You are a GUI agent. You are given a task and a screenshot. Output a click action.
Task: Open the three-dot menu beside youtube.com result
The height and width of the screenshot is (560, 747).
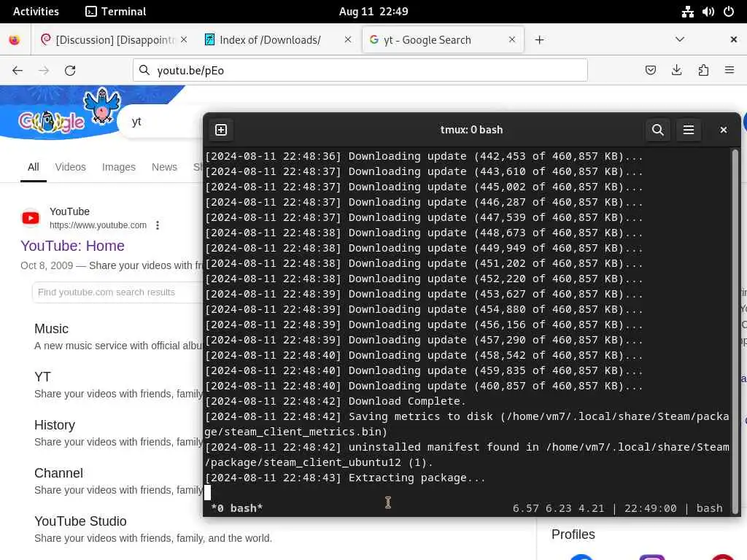(158, 225)
